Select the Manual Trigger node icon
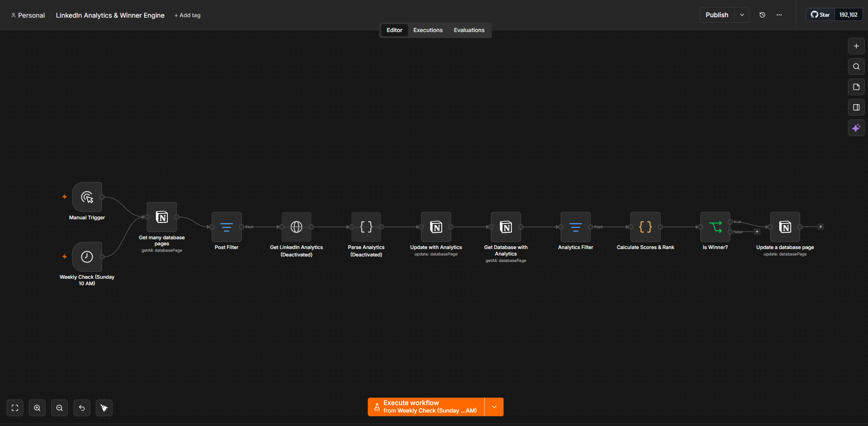This screenshot has height=426, width=868. [87, 197]
